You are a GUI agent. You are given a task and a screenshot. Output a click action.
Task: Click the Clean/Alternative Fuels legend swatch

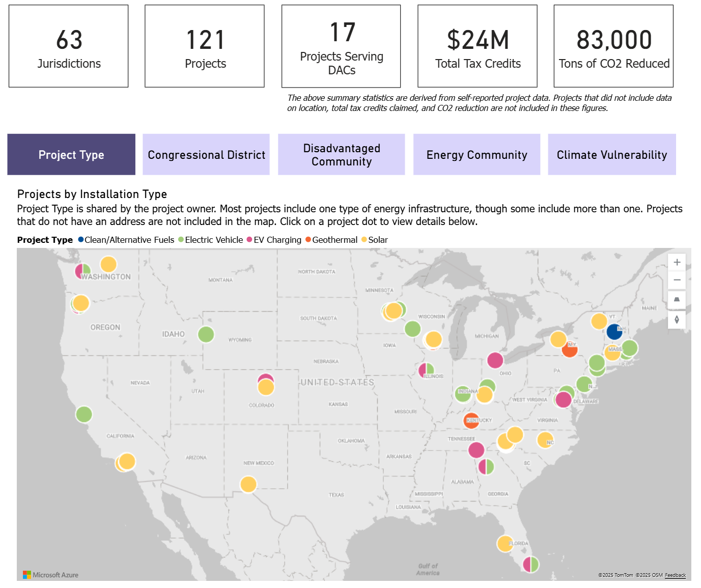pos(80,240)
